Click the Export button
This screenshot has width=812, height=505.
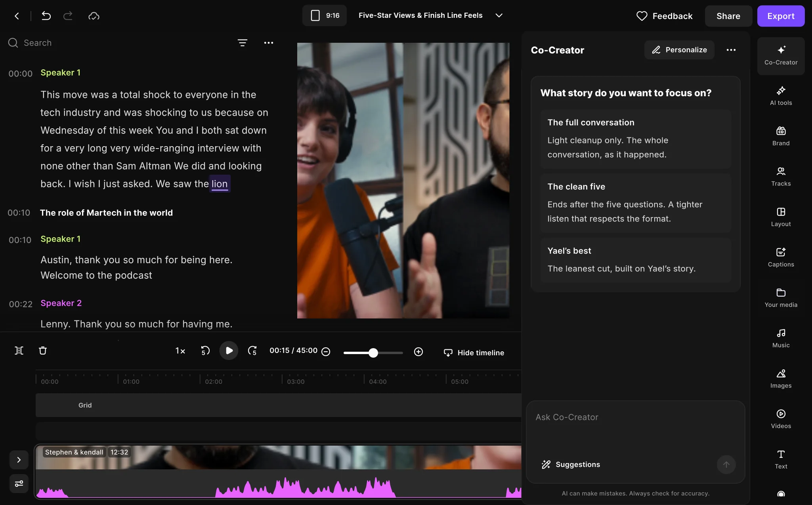(x=781, y=16)
